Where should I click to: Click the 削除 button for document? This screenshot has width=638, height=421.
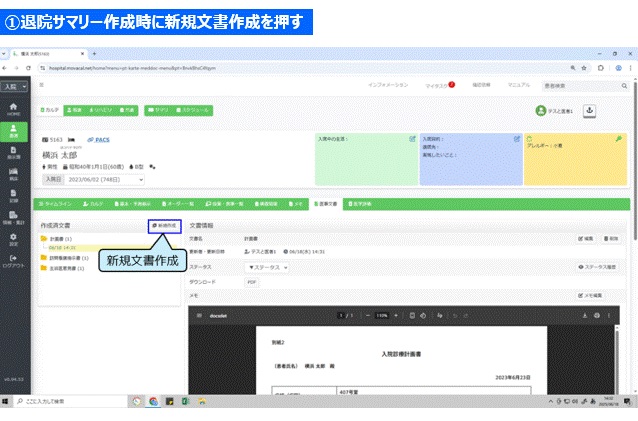tap(611, 239)
